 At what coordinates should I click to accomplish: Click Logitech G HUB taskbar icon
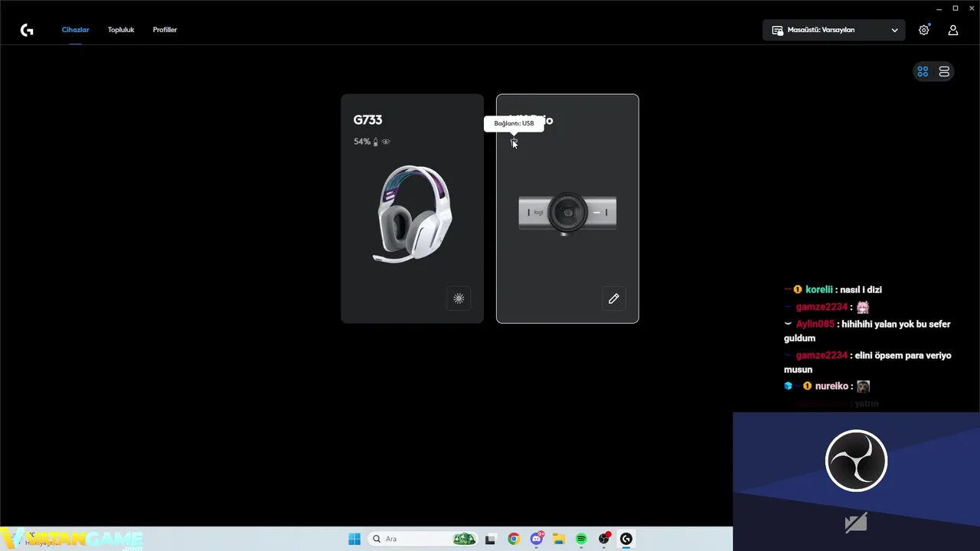(x=626, y=539)
